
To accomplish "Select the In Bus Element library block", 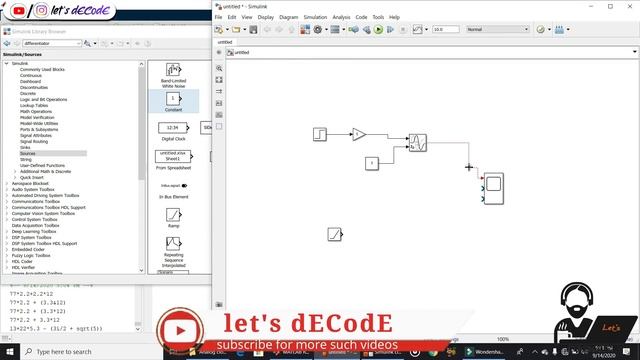I will [x=173, y=191].
